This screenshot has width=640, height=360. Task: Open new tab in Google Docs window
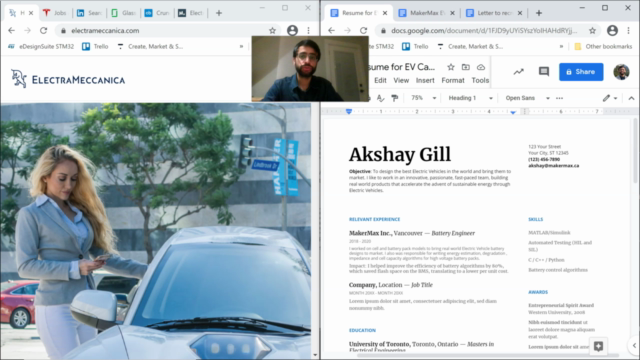pos(539,13)
